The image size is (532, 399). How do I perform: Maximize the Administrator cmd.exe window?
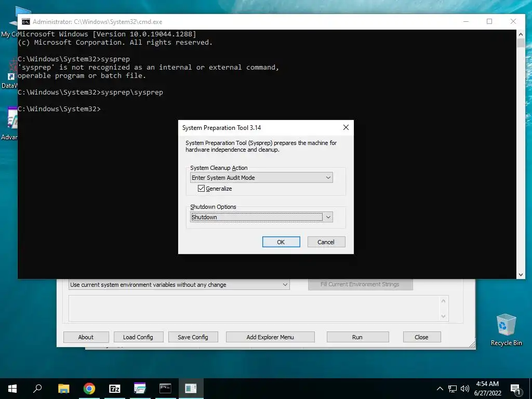(489, 21)
